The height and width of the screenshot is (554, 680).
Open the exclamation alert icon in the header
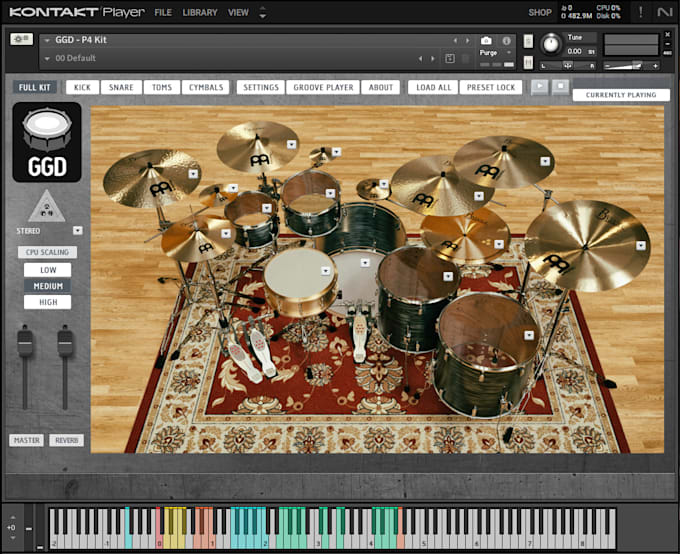(641, 12)
